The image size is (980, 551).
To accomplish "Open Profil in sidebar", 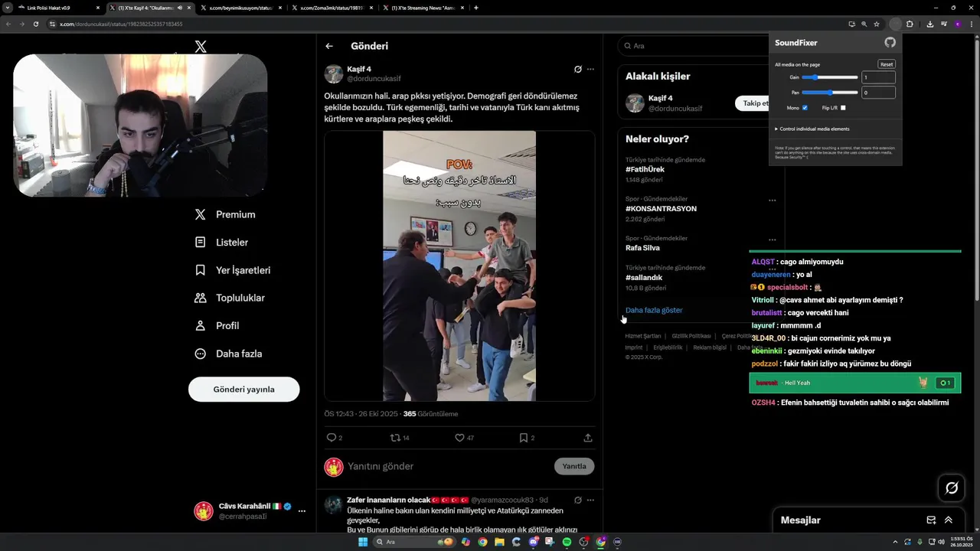I will pos(217,326).
